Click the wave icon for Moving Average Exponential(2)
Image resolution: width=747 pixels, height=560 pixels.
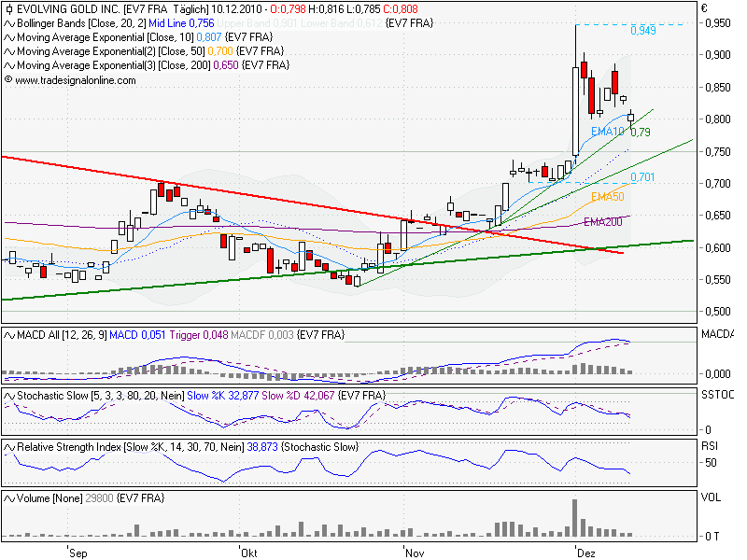(8, 51)
